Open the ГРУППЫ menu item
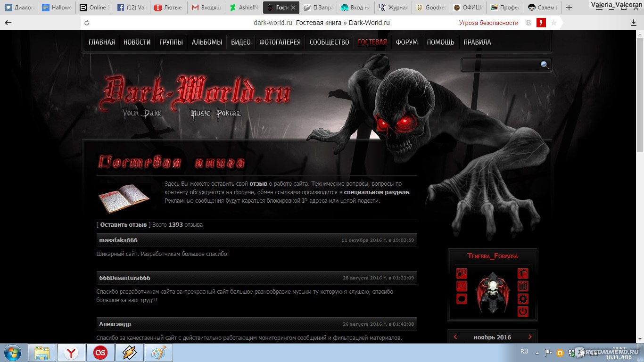 pyautogui.click(x=171, y=42)
